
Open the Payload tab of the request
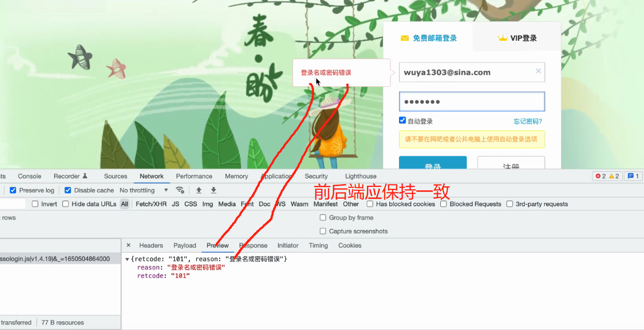[x=185, y=245]
